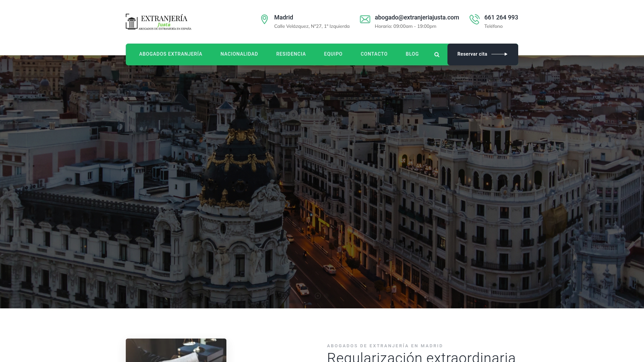Image resolution: width=644 pixels, height=362 pixels.
Task: Click the arrow inside Reservar cita
Action: point(499,54)
